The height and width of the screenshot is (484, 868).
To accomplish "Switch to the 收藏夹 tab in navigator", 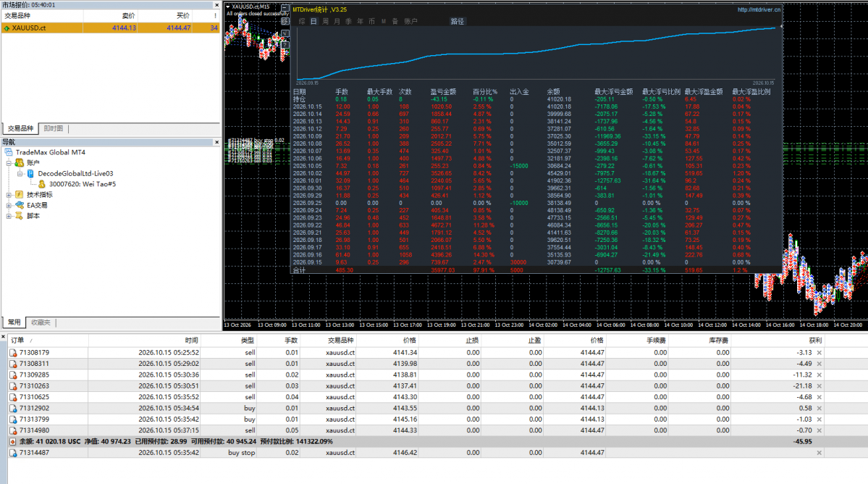I will (x=41, y=322).
